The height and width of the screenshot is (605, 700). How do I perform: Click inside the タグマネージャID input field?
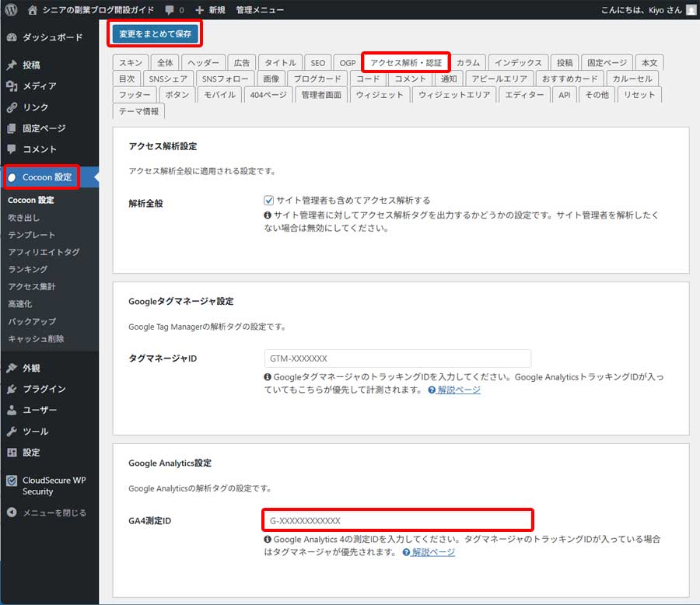tap(397, 358)
